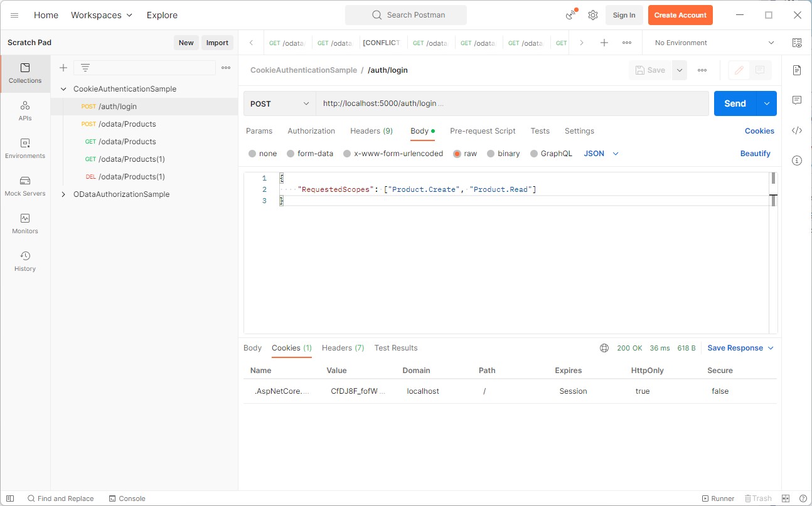Click the Create Account button
This screenshot has height=506, width=812.
tap(680, 15)
